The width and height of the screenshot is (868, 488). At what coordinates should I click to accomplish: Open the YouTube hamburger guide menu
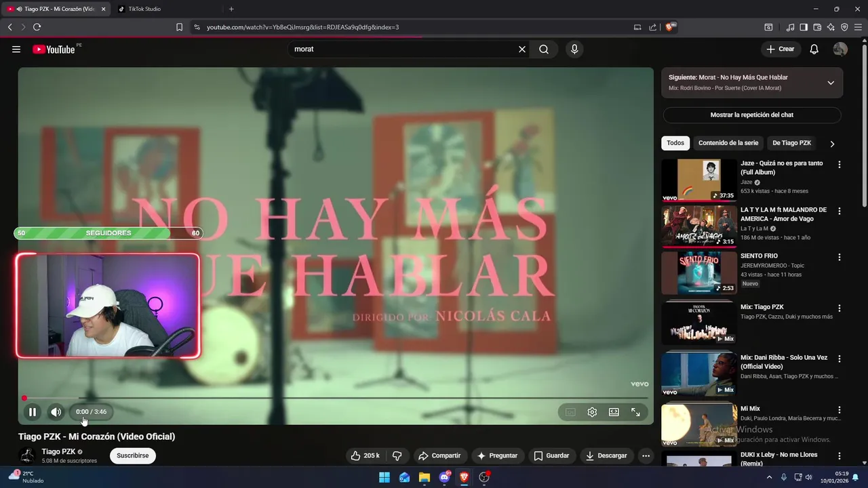point(16,49)
